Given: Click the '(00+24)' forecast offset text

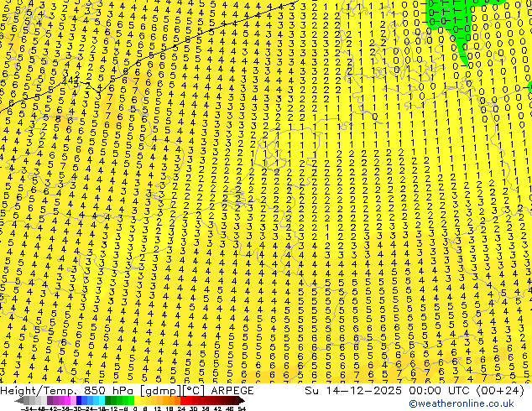Looking at the screenshot, I should click(500, 391).
